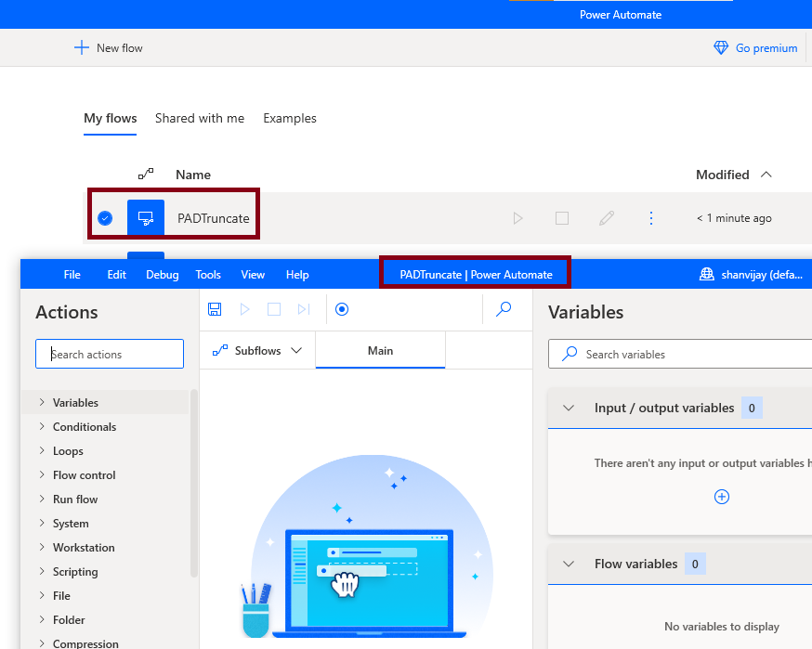The width and height of the screenshot is (812, 649).
Task: Run PADTruncate from the flow list
Action: point(517,217)
